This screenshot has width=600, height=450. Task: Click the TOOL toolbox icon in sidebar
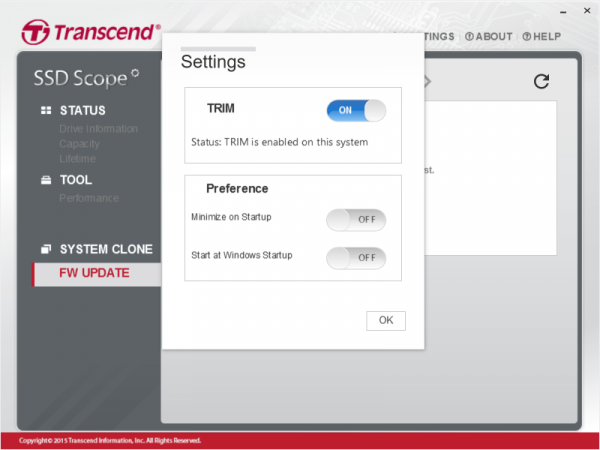pyautogui.click(x=45, y=181)
